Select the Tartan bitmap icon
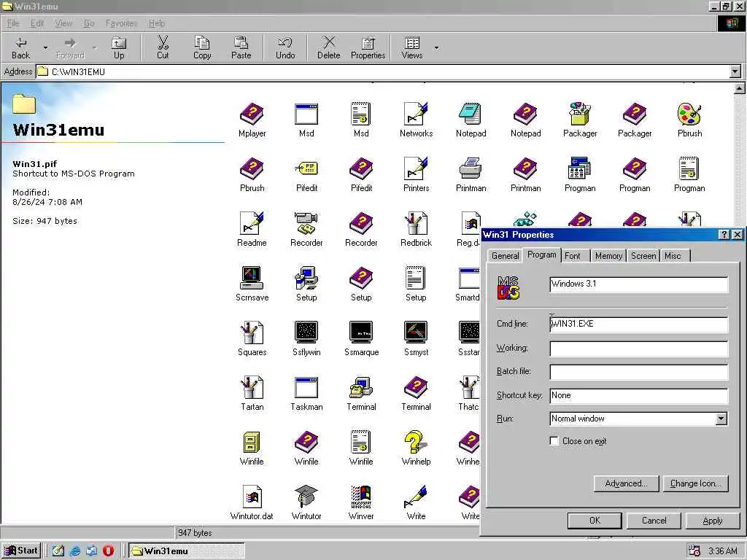Screen dimensions: 747x560 click(252, 388)
